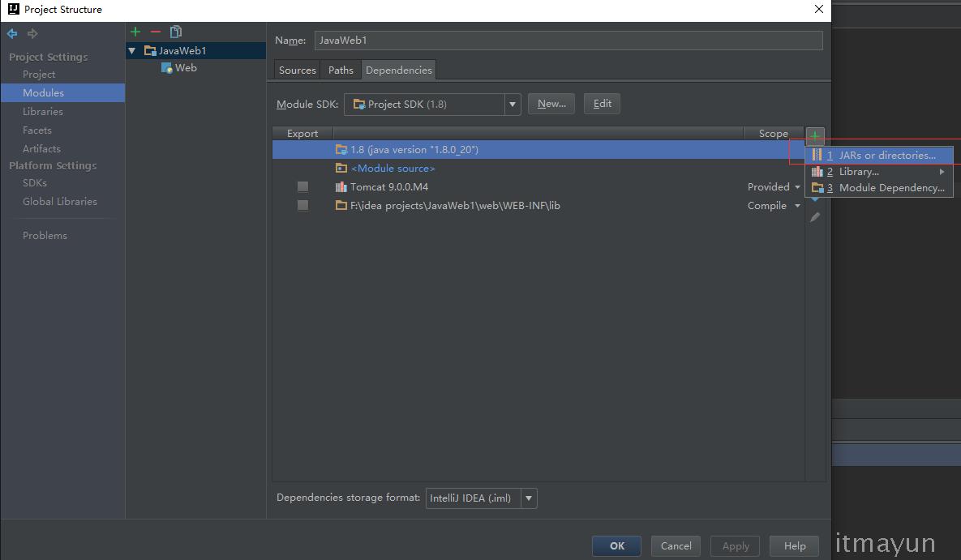Open the Project settings page
The height and width of the screenshot is (560, 961).
[x=39, y=74]
